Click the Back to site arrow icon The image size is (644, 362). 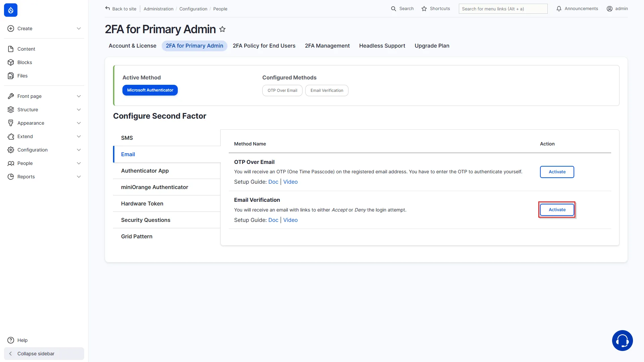pyautogui.click(x=107, y=8)
